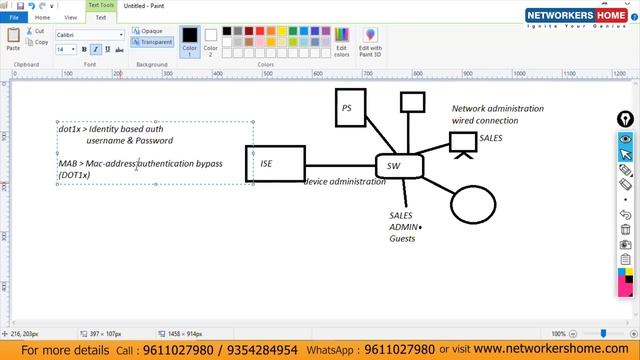Click Edit with Paint 3D
The width and height of the screenshot is (640, 360).
click(370, 42)
